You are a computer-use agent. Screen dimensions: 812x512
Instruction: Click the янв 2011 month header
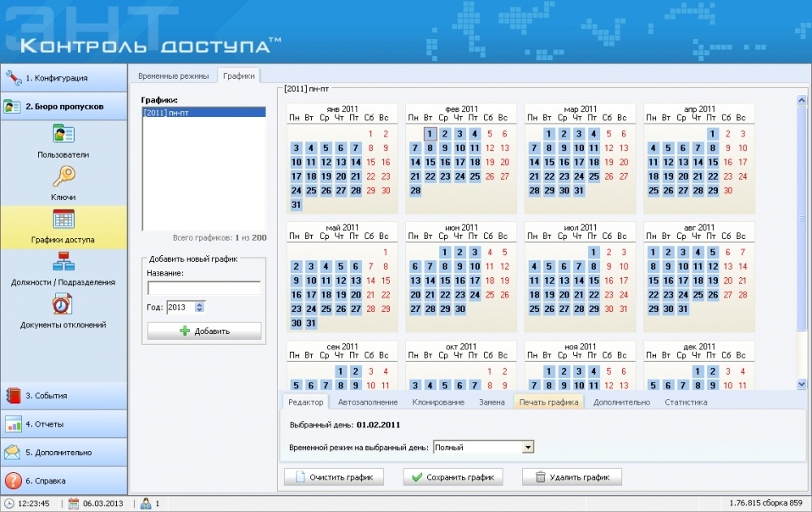(x=343, y=109)
